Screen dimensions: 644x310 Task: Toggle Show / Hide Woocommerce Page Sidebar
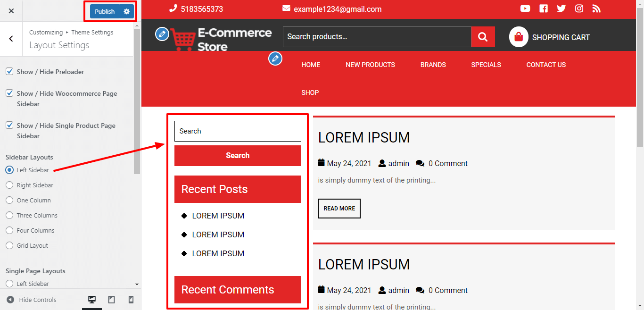[9, 93]
